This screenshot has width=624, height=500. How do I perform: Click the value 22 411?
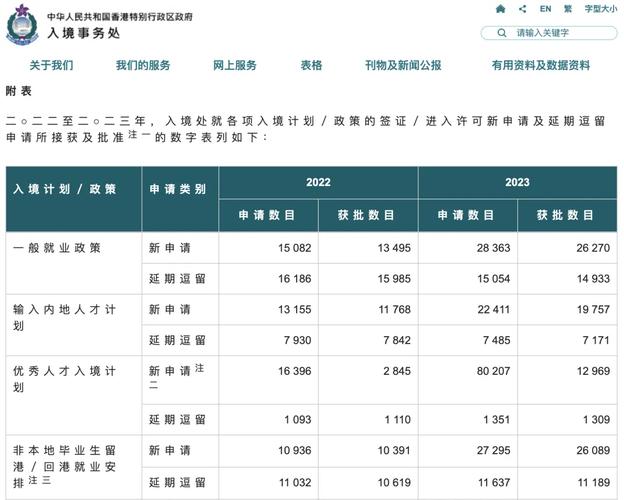point(493,309)
